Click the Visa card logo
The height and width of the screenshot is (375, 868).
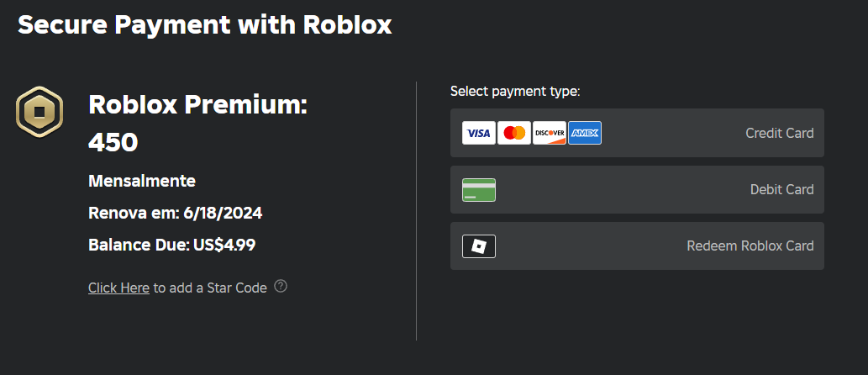click(x=479, y=133)
